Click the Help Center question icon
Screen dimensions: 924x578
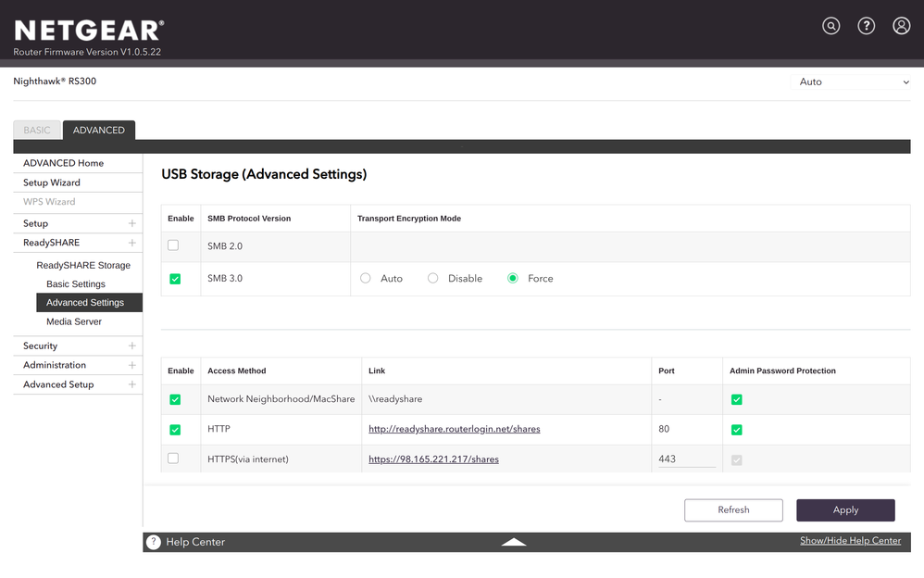coord(154,542)
